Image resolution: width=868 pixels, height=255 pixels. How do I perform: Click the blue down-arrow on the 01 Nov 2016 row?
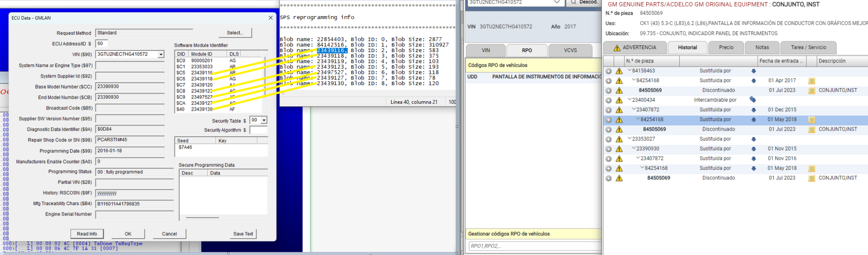(753, 159)
